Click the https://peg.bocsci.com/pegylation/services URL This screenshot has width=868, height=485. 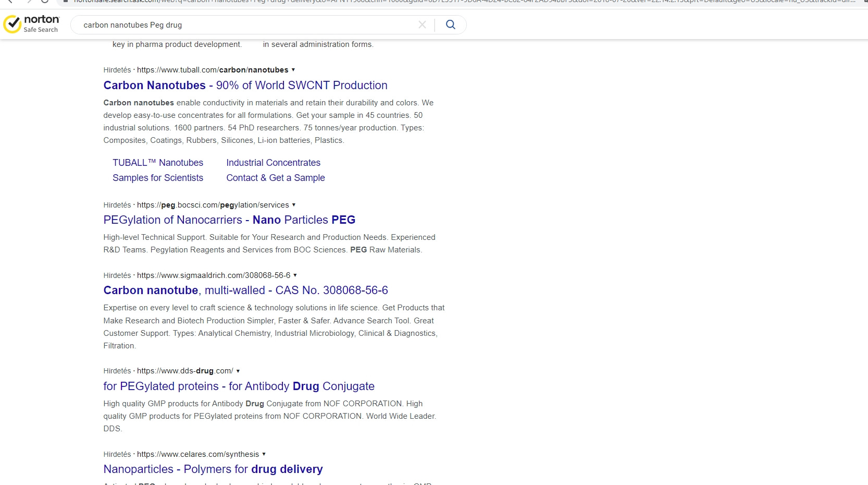213,205
